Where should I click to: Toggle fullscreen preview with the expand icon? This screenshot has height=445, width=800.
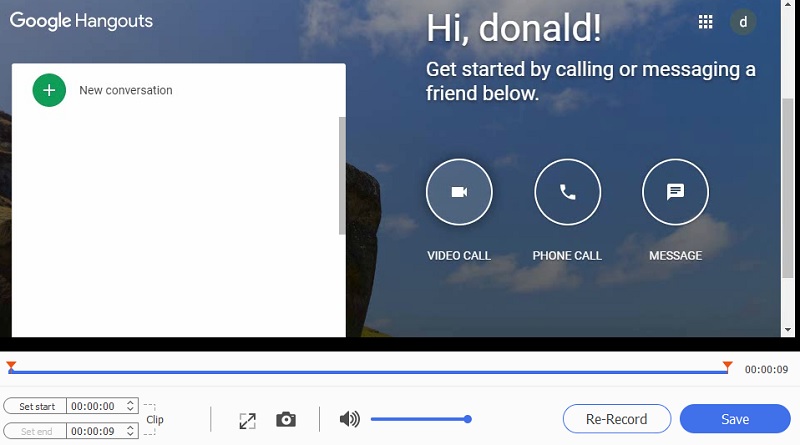pos(247,421)
